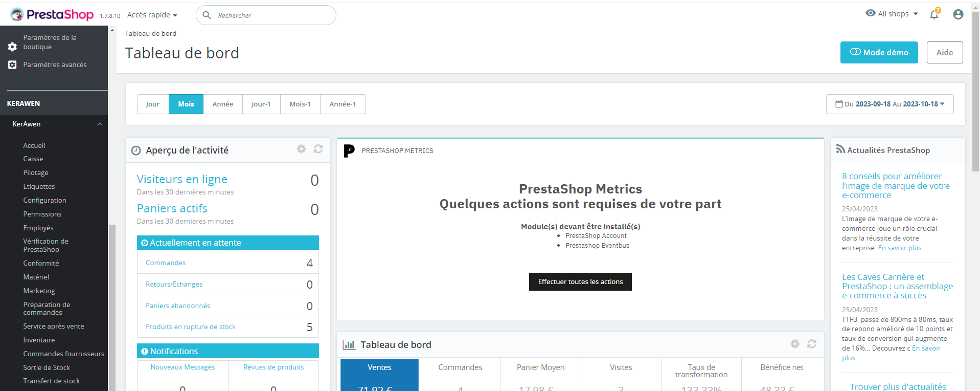Open the Accès rapide dropdown
Image resolution: width=980 pixels, height=391 pixels.
pos(152,15)
